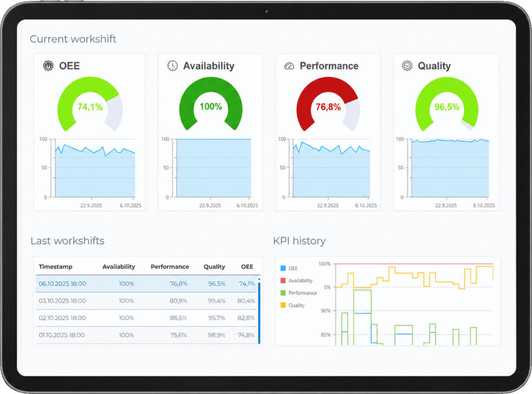Click the 74,8% OEE cell
The image size is (532, 394).
click(246, 335)
